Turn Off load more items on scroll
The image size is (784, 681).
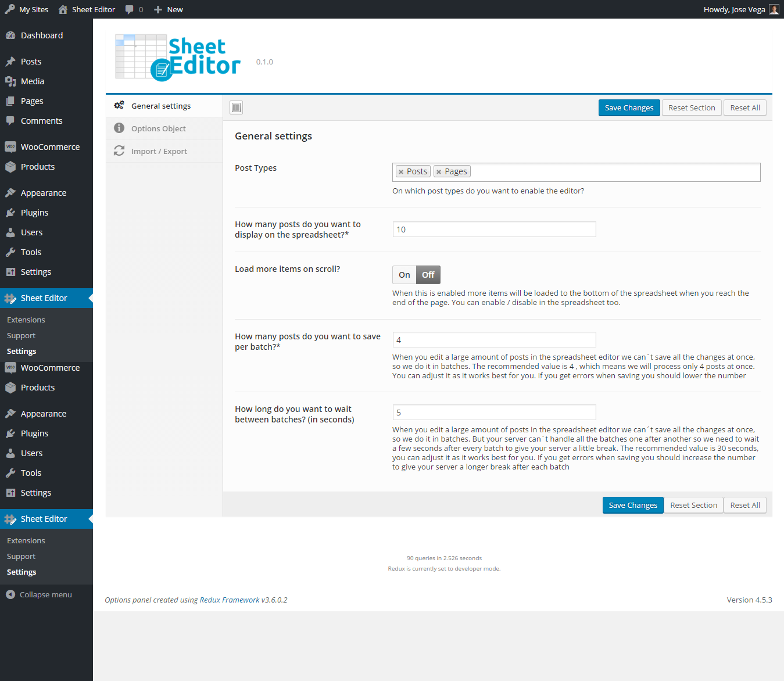tap(428, 275)
